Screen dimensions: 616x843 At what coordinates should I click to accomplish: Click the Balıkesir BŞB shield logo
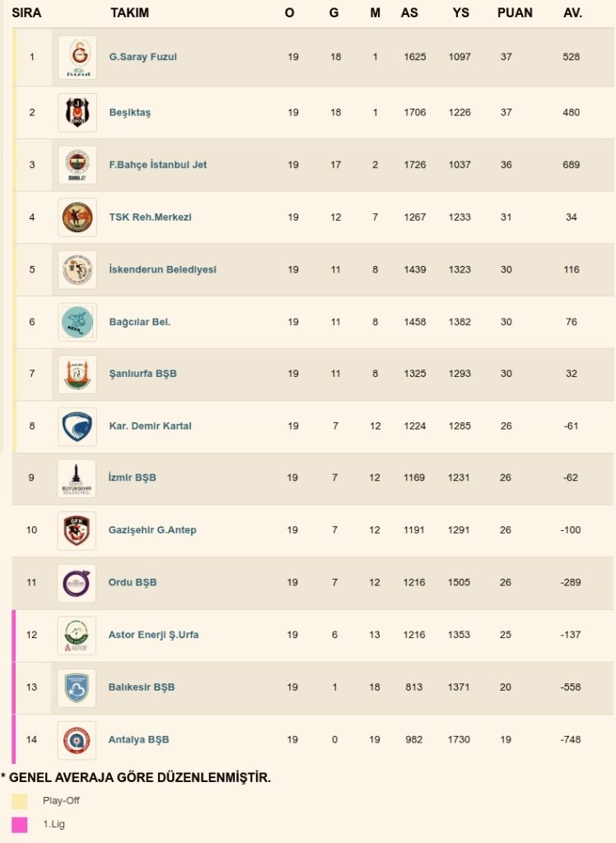[77, 687]
